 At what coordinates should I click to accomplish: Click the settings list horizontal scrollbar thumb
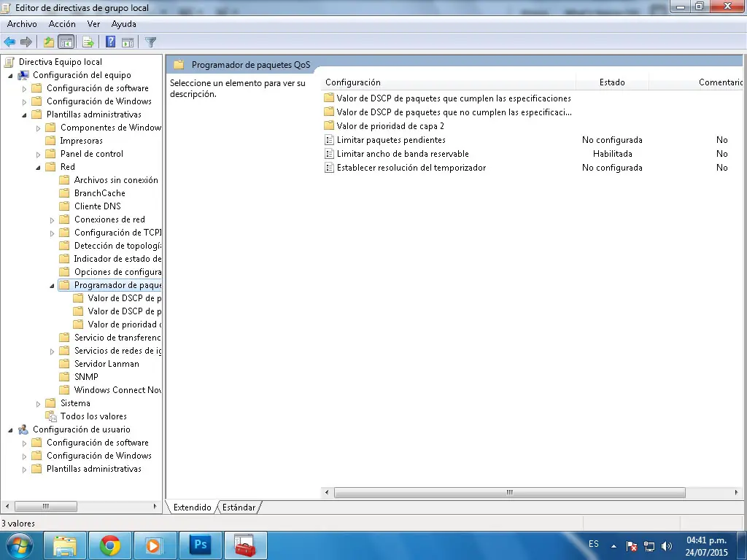coord(510,492)
